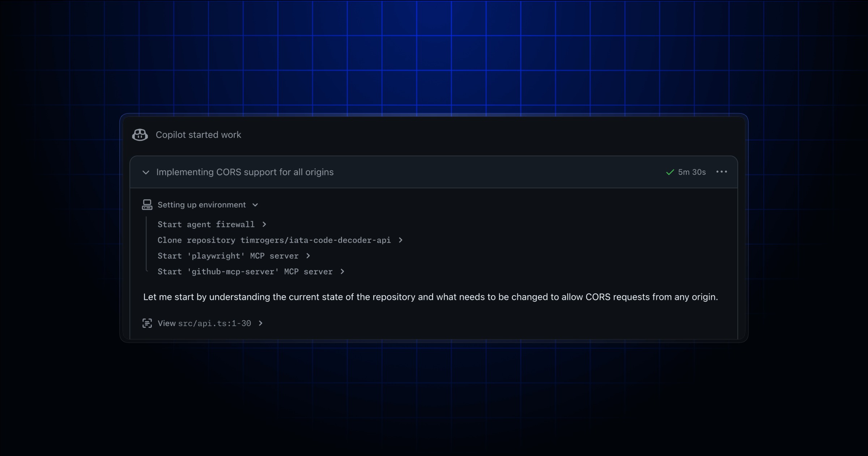Expand the Clone repository step chevron
This screenshot has height=456, width=868.
pyautogui.click(x=400, y=240)
